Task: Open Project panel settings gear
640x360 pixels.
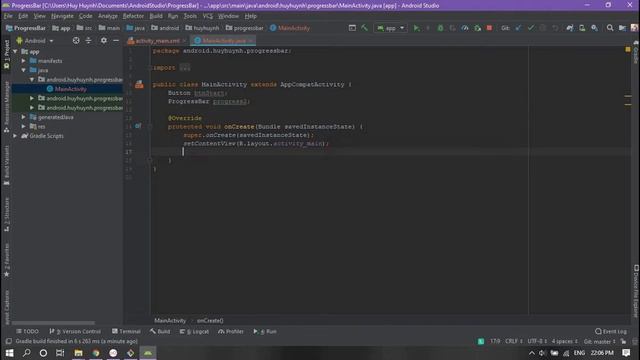Action: [x=104, y=40]
